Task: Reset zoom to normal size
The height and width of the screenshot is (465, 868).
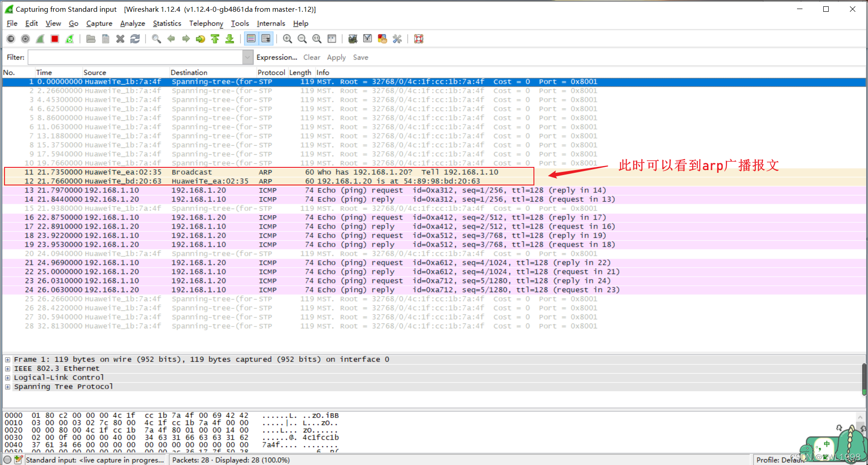Action: point(317,39)
